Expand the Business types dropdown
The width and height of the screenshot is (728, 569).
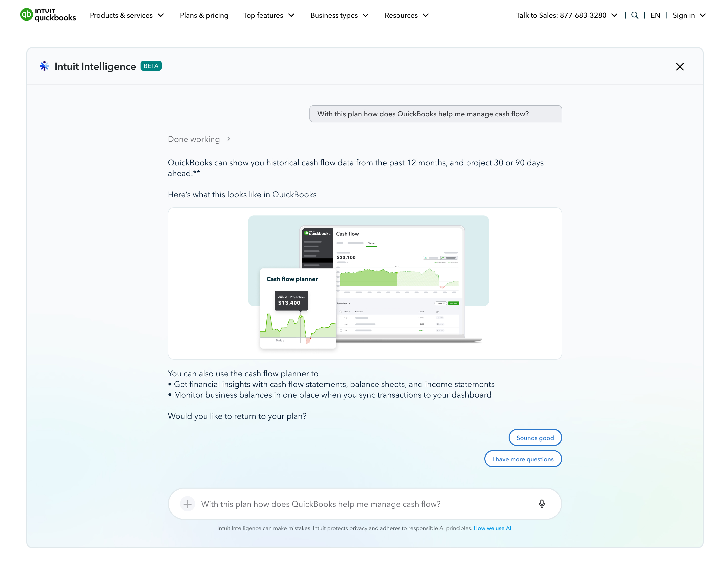340,15
